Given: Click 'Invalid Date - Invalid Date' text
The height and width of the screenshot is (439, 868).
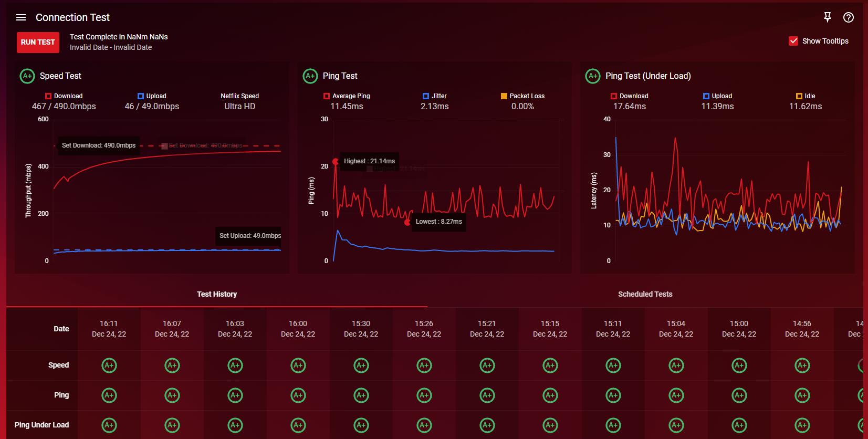Looking at the screenshot, I should point(111,47).
